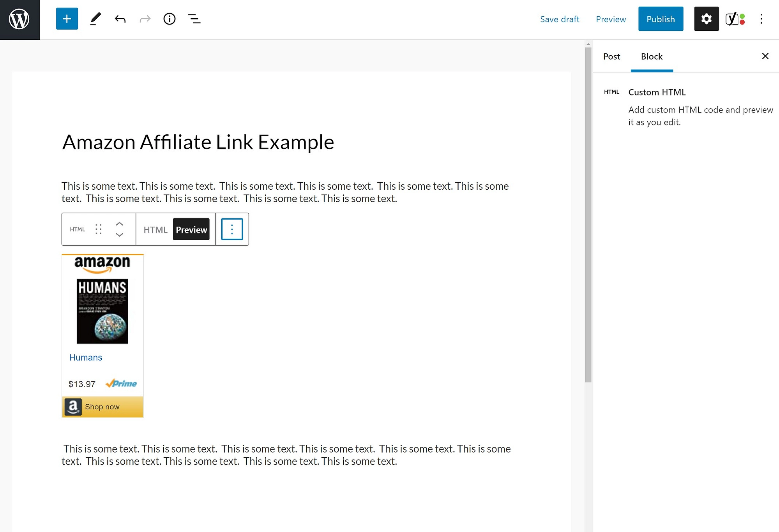The image size is (779, 532).
Task: Switch to the Block tab
Action: [x=651, y=56]
